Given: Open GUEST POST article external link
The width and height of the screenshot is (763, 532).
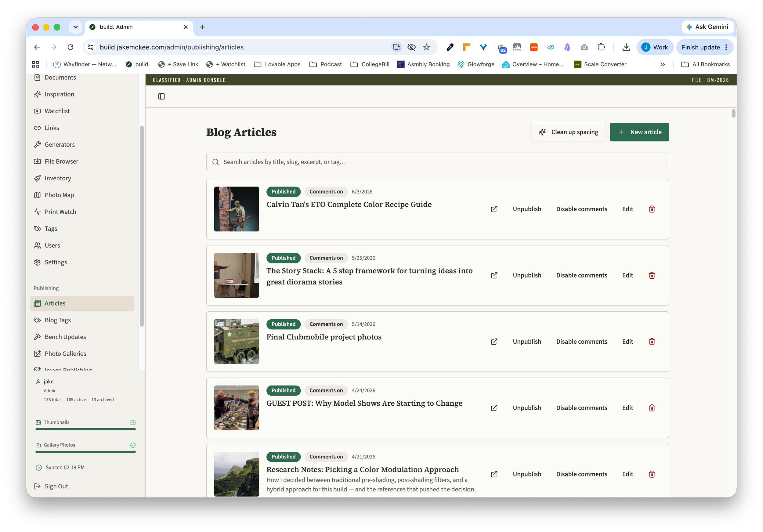Looking at the screenshot, I should click(x=494, y=408).
